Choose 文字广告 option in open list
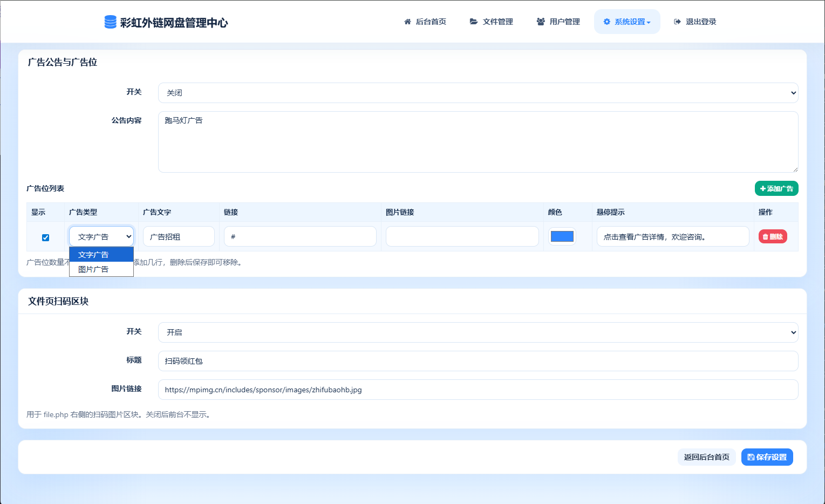 pyautogui.click(x=101, y=254)
